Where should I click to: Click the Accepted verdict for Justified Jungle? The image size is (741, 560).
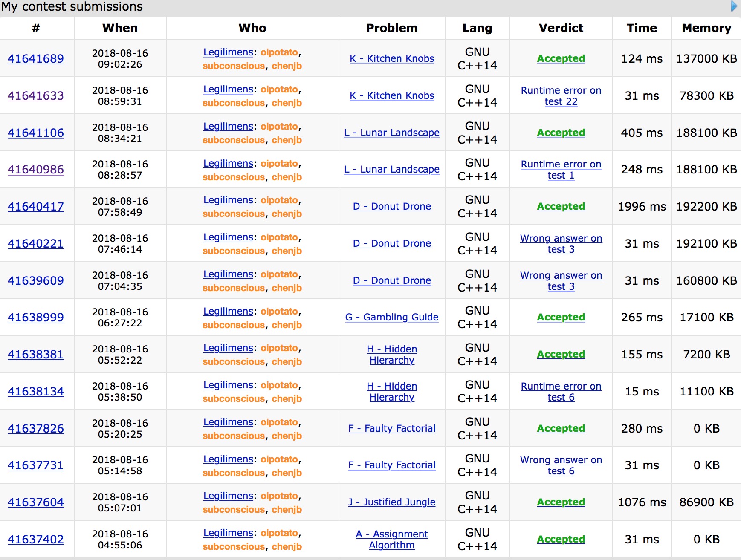pos(561,502)
